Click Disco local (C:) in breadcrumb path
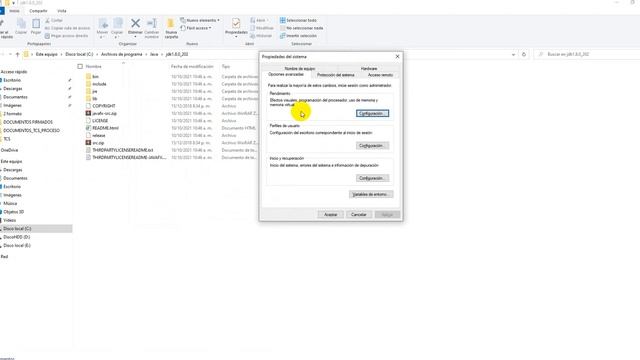Image resolution: width=640 pixels, height=360 pixels. click(x=79, y=54)
